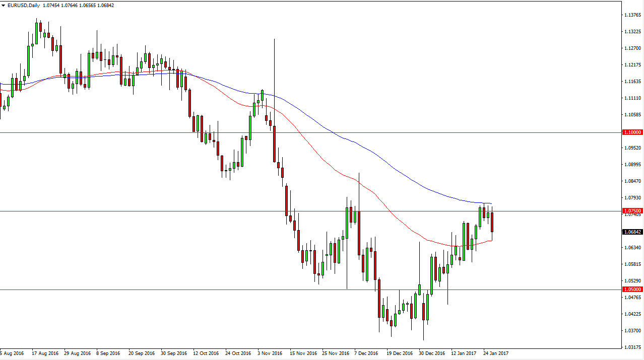The height and width of the screenshot is (360, 644).
Task: Click 1.08995 on the price scale
Action: (x=632, y=164)
